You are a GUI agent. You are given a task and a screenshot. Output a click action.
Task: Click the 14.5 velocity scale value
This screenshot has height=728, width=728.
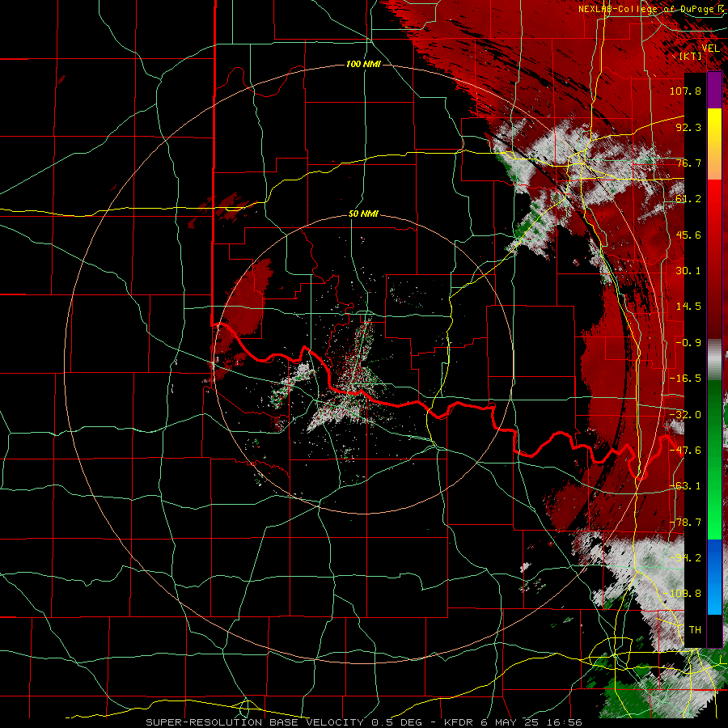[688, 307]
